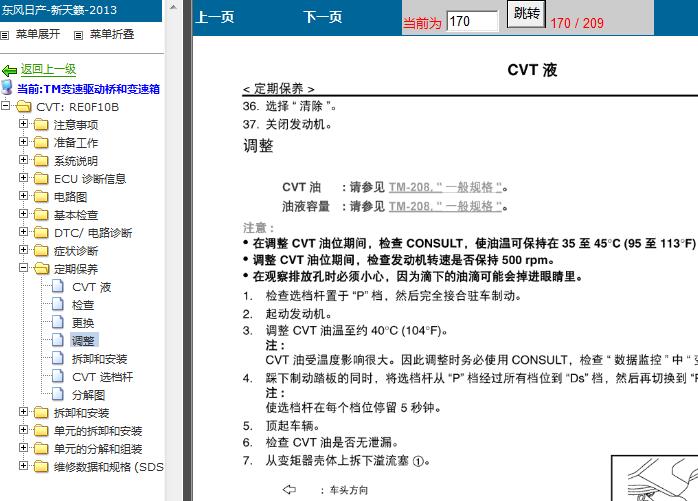Click the page icon beside 拆卸和安装 document

pyautogui.click(x=58, y=358)
